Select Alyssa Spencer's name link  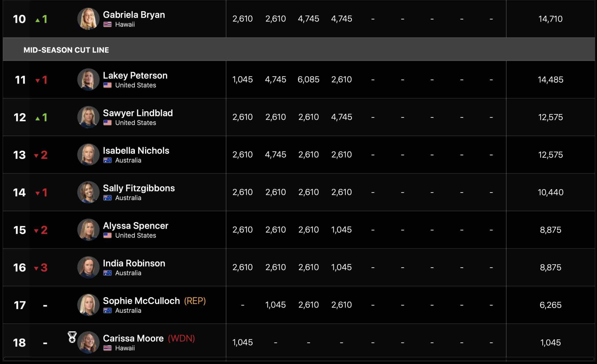point(135,226)
